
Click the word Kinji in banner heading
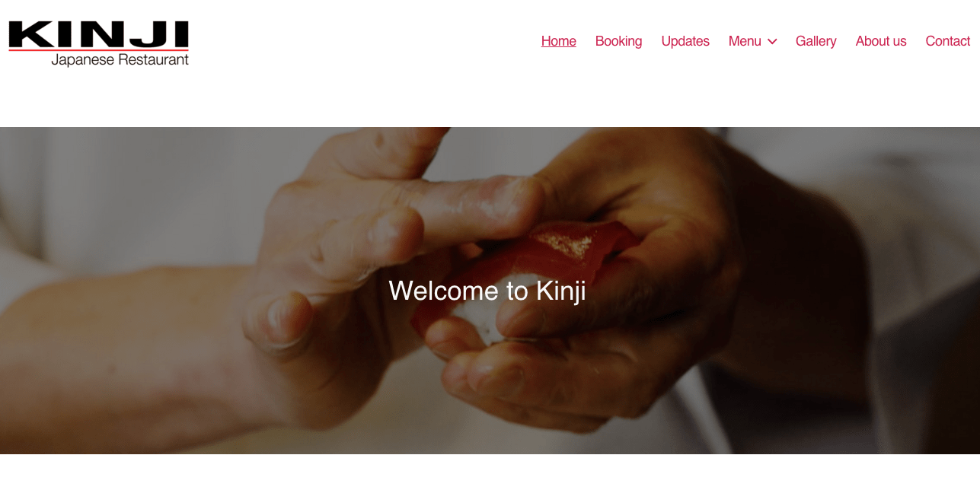[x=561, y=291]
